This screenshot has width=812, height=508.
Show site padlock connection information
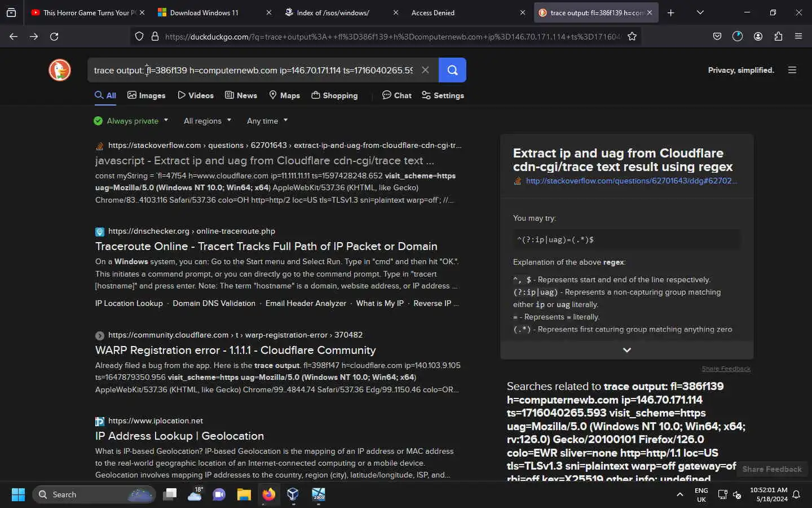point(155,37)
